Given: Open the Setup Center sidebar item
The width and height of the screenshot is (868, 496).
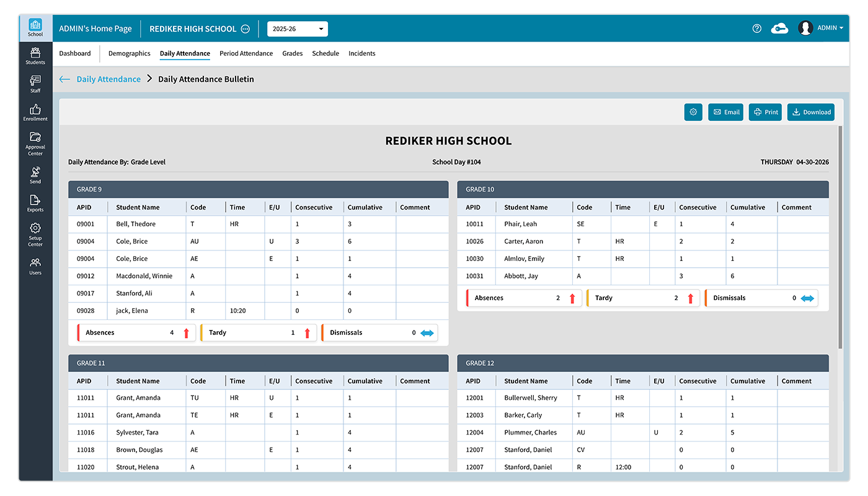Looking at the screenshot, I should pos(35,234).
